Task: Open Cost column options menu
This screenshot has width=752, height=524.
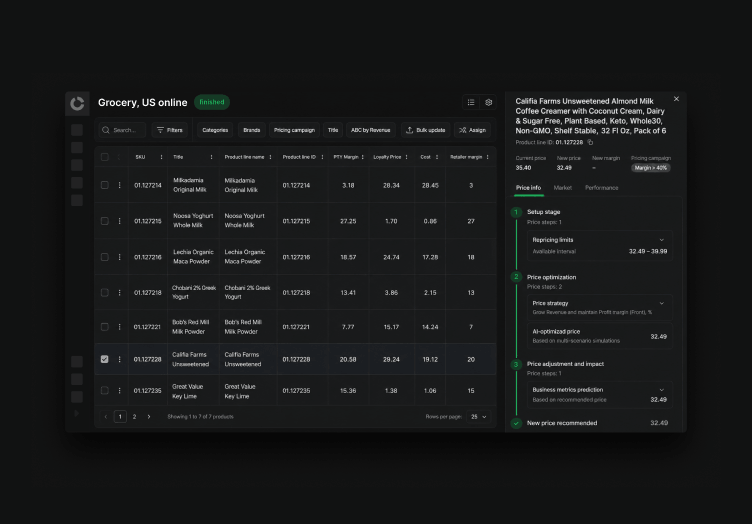Action: tap(437, 157)
